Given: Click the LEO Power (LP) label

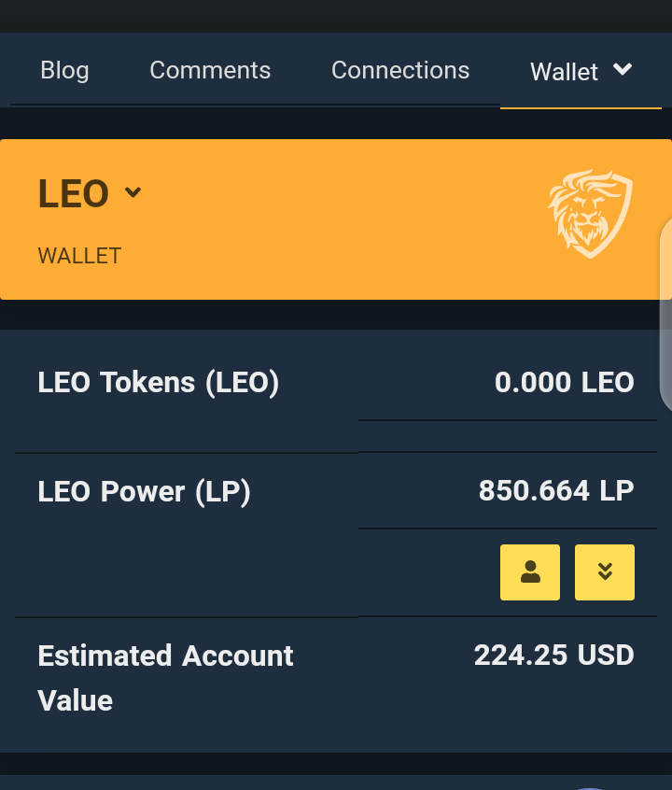Looking at the screenshot, I should click(144, 491).
